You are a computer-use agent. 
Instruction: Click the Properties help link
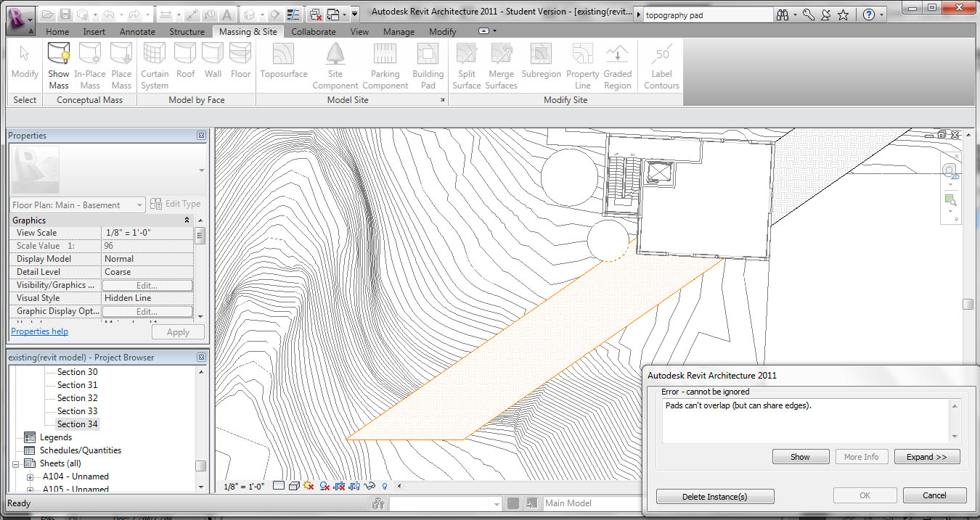point(39,331)
